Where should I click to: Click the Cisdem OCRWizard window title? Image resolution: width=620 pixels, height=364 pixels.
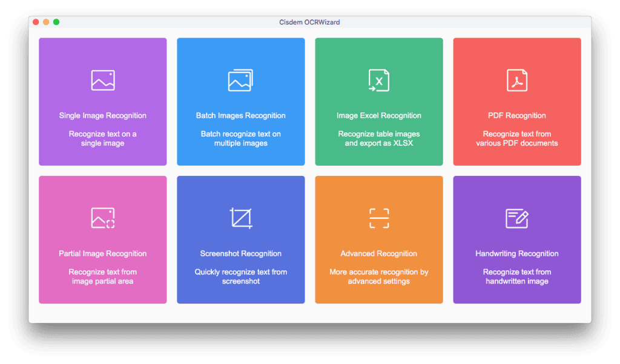309,22
